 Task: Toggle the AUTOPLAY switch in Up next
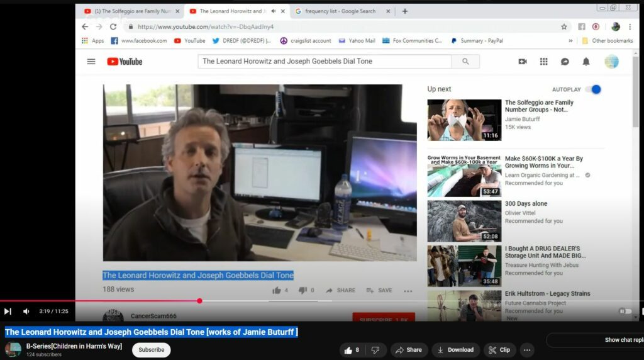click(593, 89)
